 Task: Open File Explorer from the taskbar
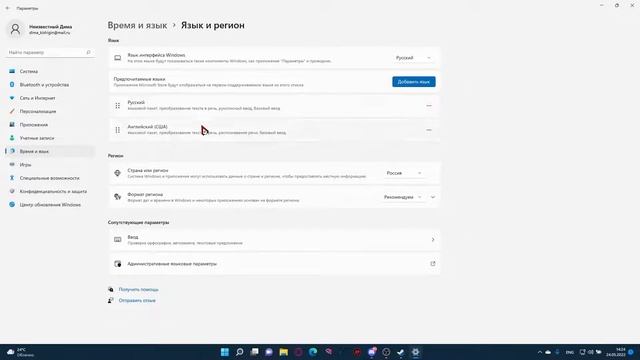(x=284, y=352)
